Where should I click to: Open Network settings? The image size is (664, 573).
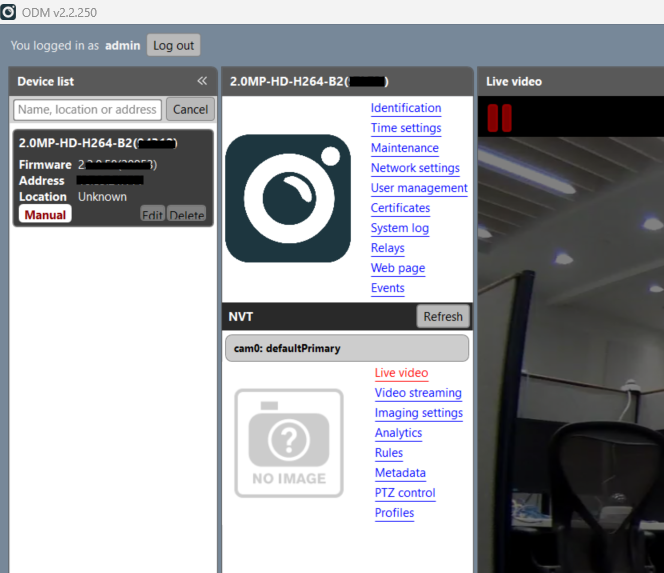tap(415, 168)
